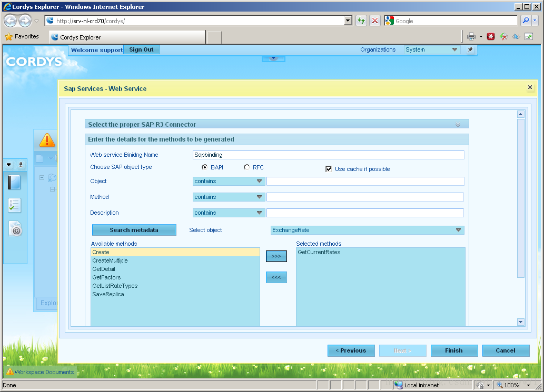Click the Method filter text field
The image size is (544, 392).
coord(365,197)
